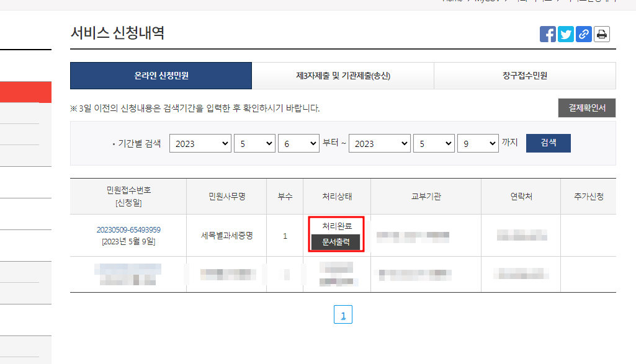The height and width of the screenshot is (364, 636).
Task: Share the page to Facebook
Action: (x=548, y=34)
